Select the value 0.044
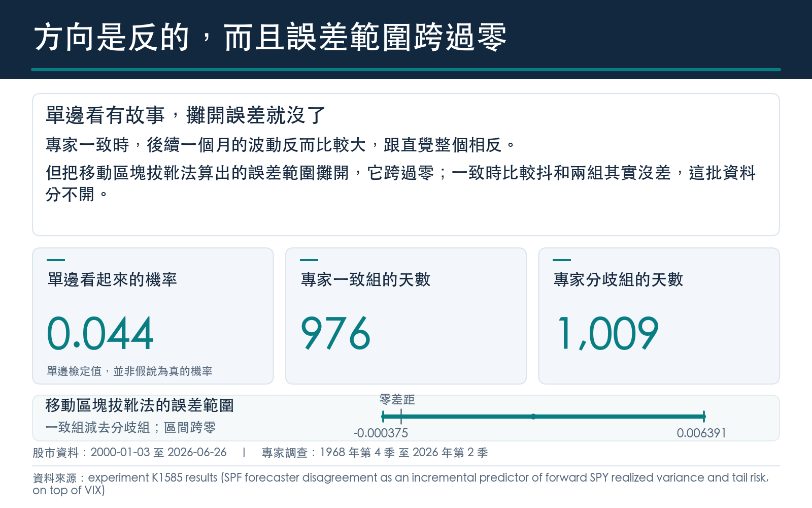Image resolution: width=812 pixels, height=508 pixels. 100,334
